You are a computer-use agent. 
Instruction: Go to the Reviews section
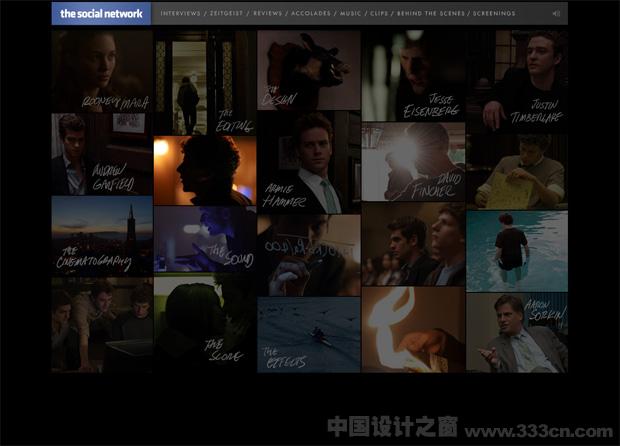coord(268,13)
